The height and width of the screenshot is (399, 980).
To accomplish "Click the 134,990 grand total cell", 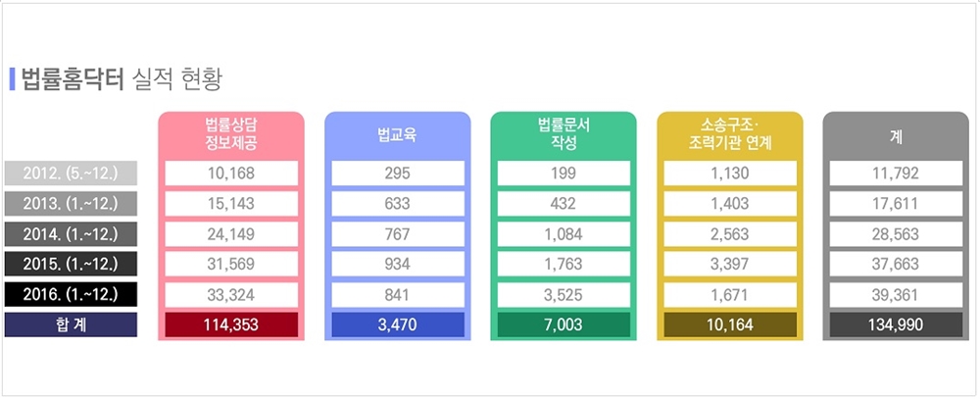I will pos(896,324).
